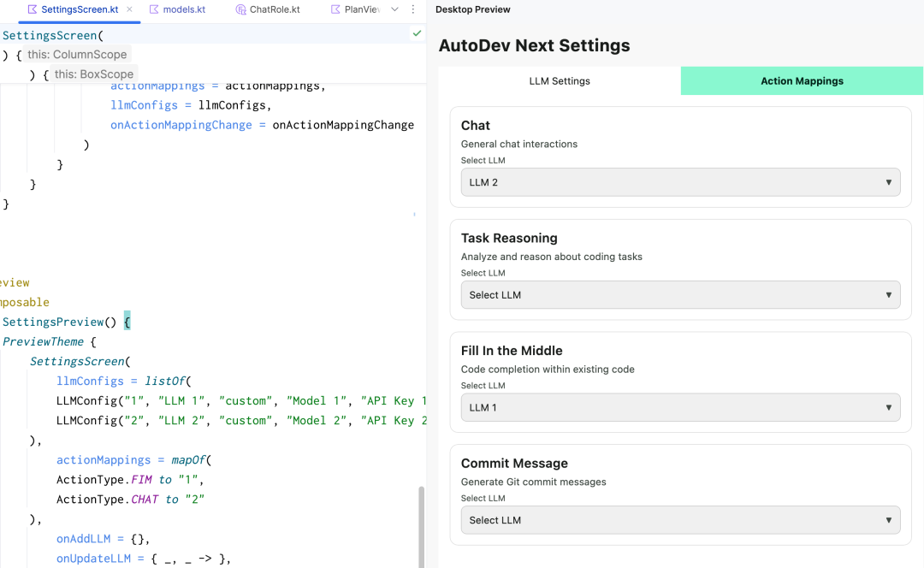
Task: Open the Commit Message LLM dropdown
Action: pos(681,520)
